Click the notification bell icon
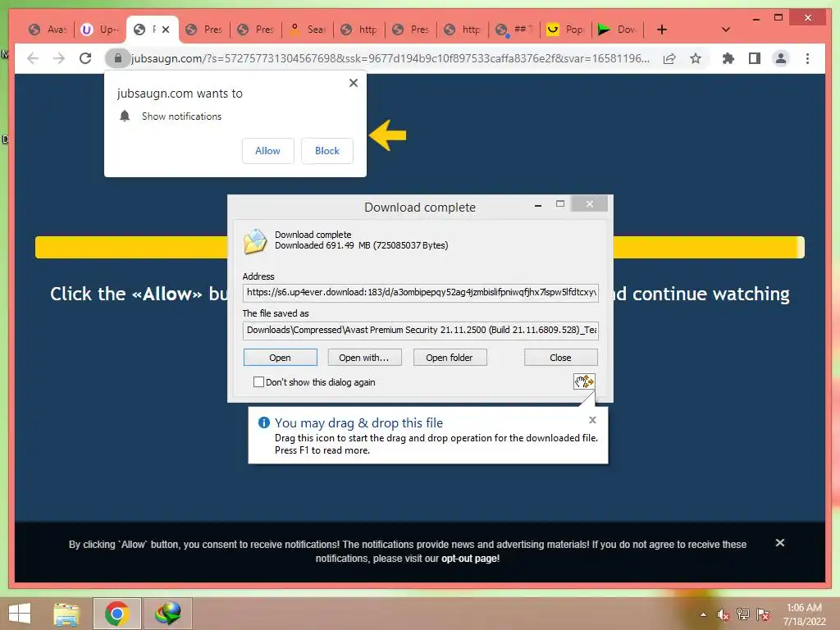 tap(125, 116)
